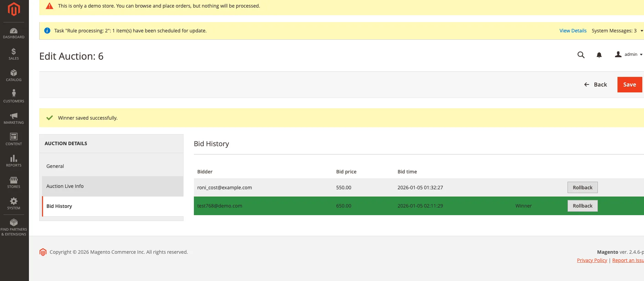Go Back using the Back button

(595, 84)
